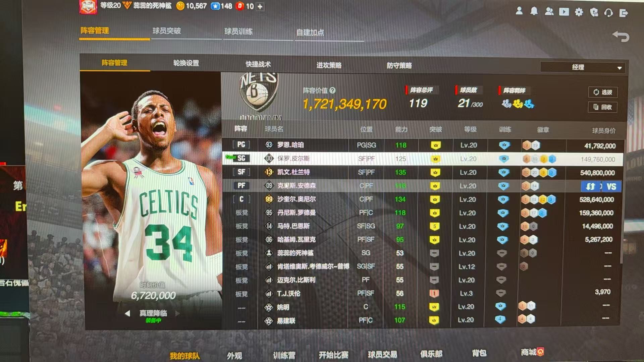Select bench player 丹尼斯.罗德曼
Image resolution: width=644 pixels, height=362 pixels.
point(423,213)
